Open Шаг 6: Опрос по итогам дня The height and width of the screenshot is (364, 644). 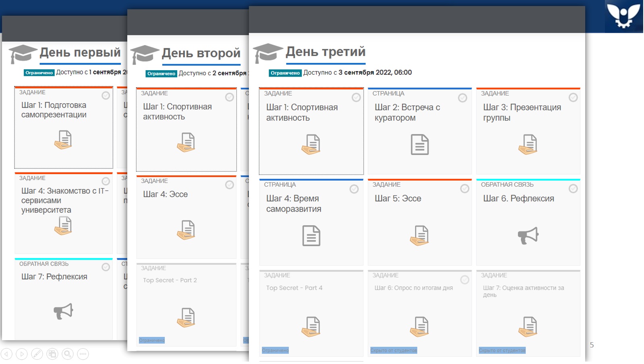(413, 288)
